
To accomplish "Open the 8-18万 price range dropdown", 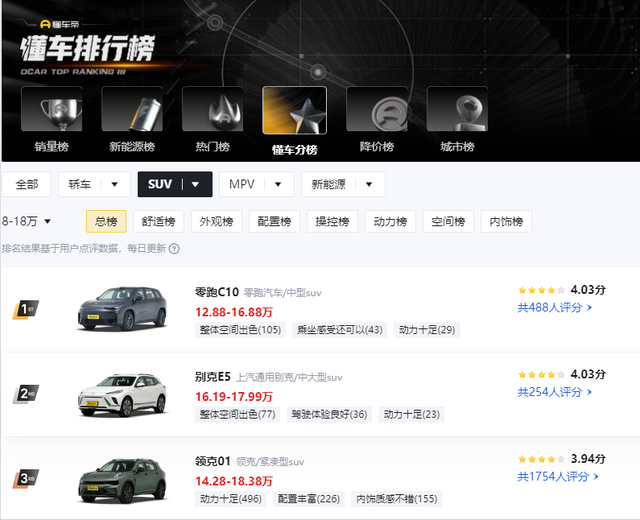I will [x=26, y=221].
